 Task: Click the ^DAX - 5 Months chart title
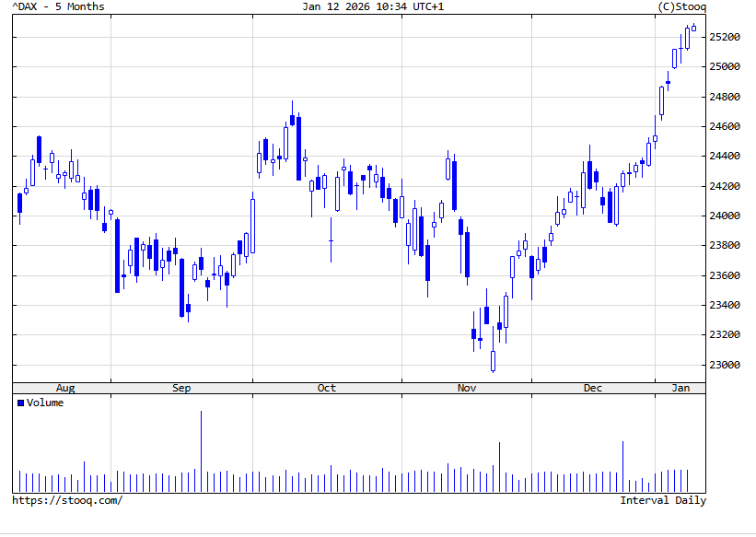tap(58, 6)
